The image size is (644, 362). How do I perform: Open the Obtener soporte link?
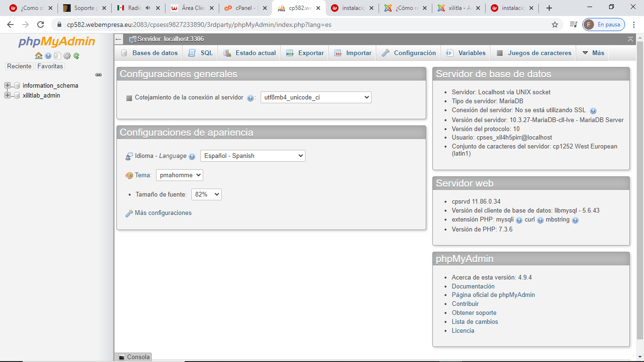(x=474, y=313)
